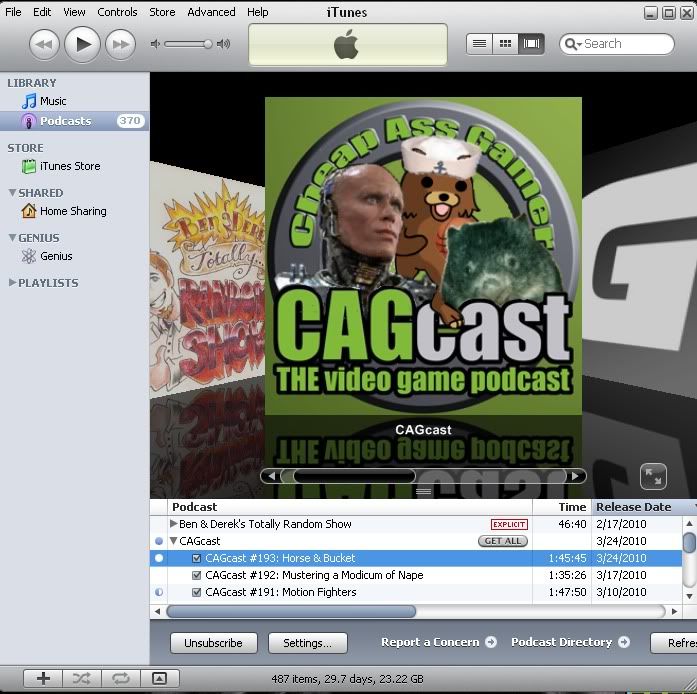Open the Help menu
Screen dimensions: 697x694
(x=258, y=12)
